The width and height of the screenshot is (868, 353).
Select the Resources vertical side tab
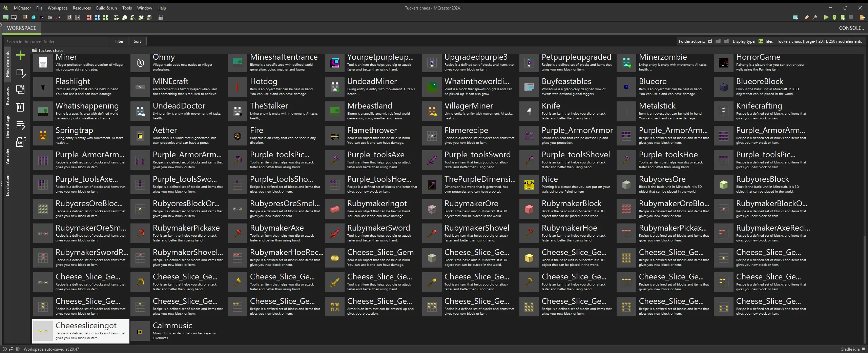(x=7, y=96)
